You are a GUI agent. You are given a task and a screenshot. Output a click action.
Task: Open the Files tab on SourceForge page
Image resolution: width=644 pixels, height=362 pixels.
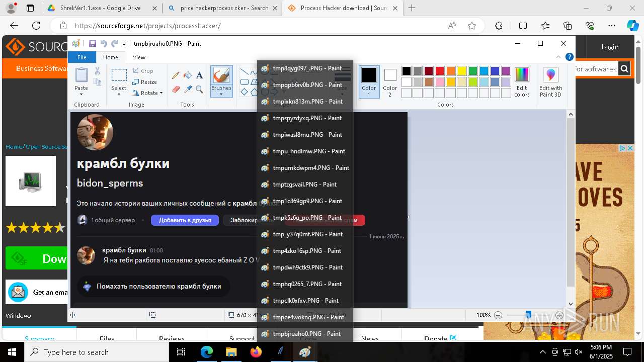(107, 338)
